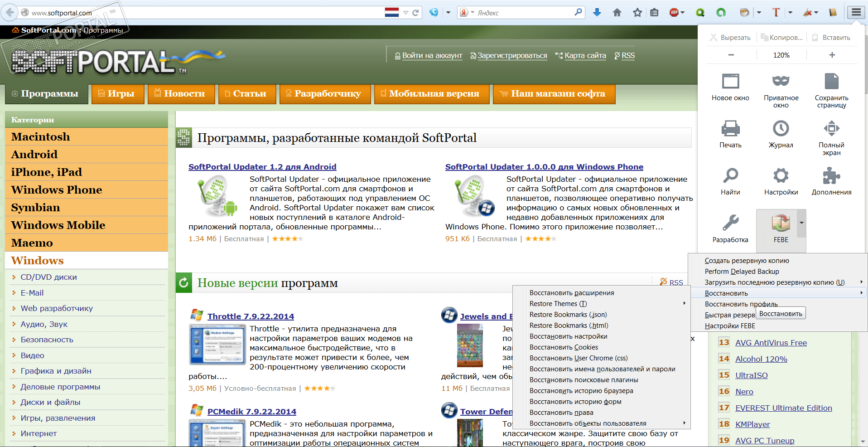Close the hamburger menu button
The image size is (868, 447).
[856, 12]
